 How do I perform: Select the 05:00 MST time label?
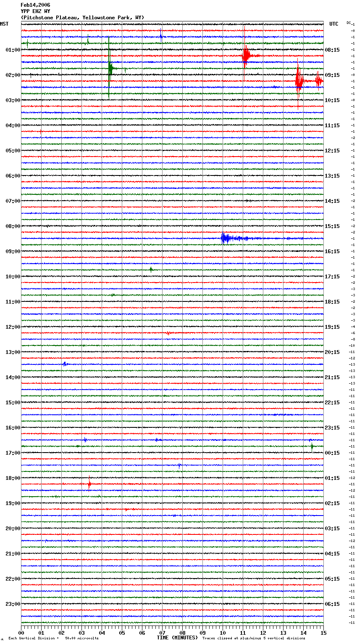(x=13, y=151)
